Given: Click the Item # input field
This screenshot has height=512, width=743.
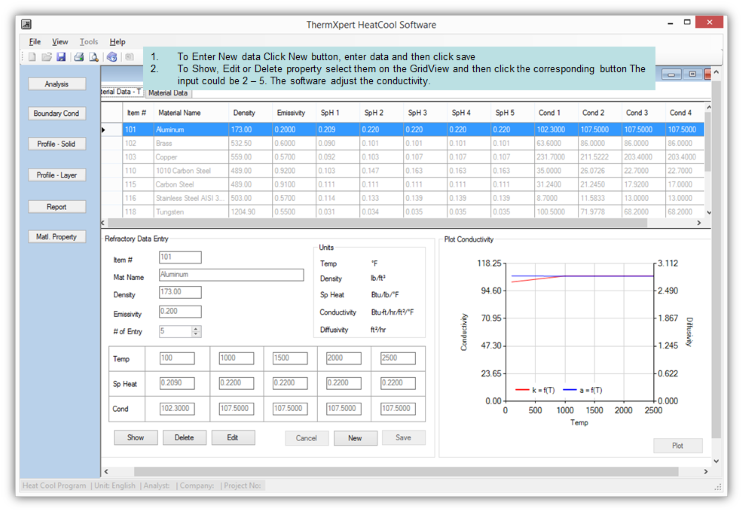Looking at the screenshot, I should (x=180, y=257).
